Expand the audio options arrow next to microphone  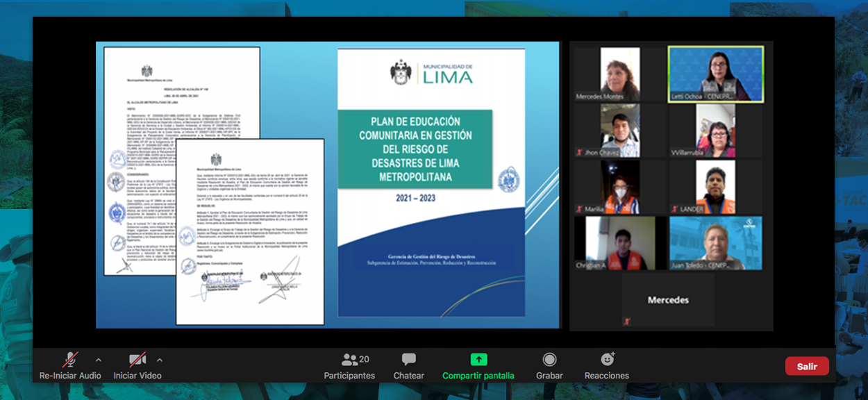click(x=99, y=360)
